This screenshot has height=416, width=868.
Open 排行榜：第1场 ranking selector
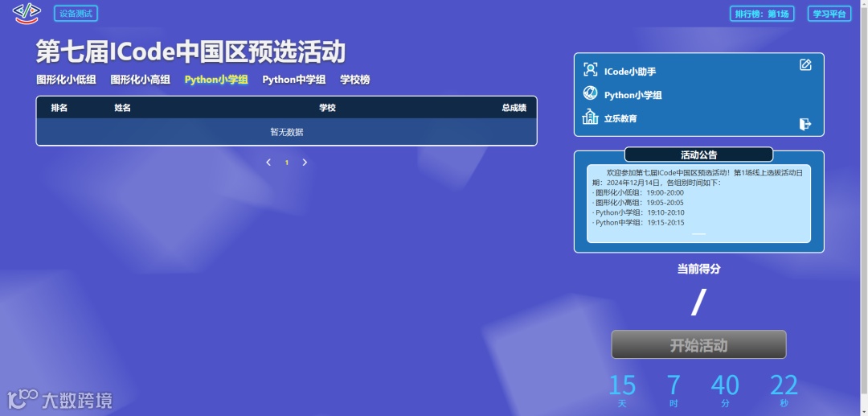tap(762, 14)
